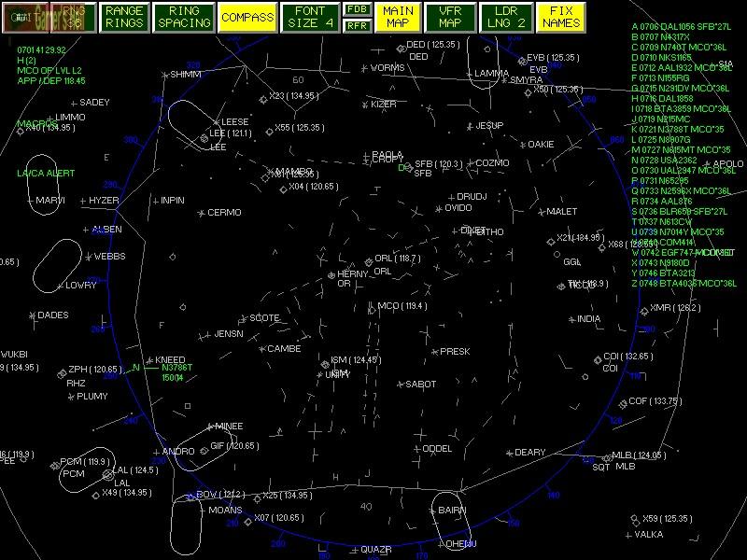Click the RNG 36 range button
747x560 pixels.
[x=74, y=17]
